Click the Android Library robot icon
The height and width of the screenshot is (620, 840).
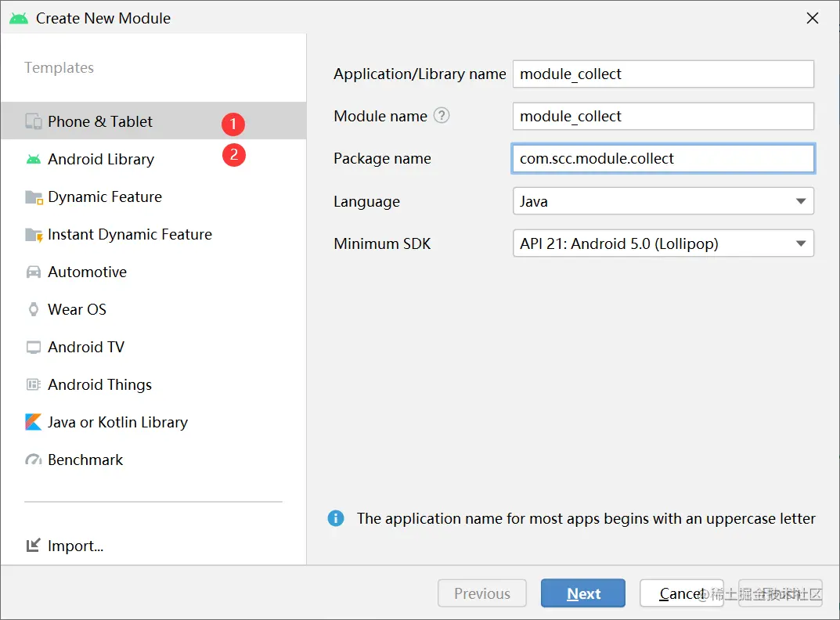pyautogui.click(x=33, y=159)
